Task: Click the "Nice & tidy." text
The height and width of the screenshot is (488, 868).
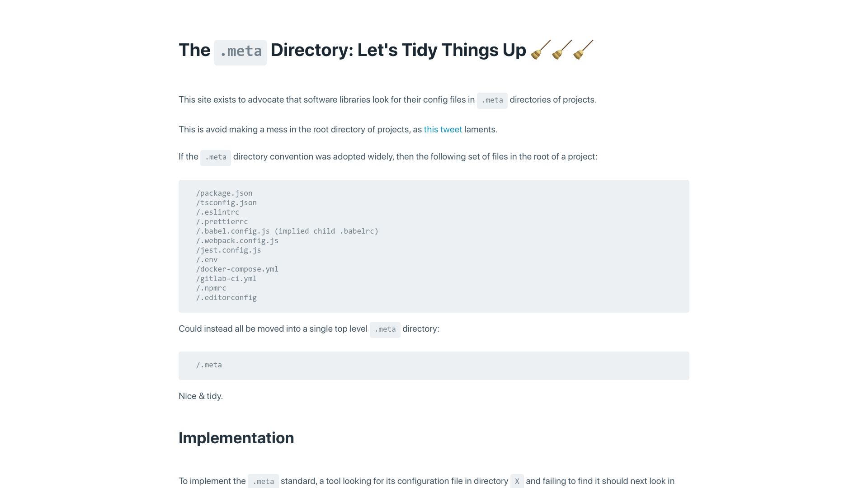Action: click(x=201, y=396)
